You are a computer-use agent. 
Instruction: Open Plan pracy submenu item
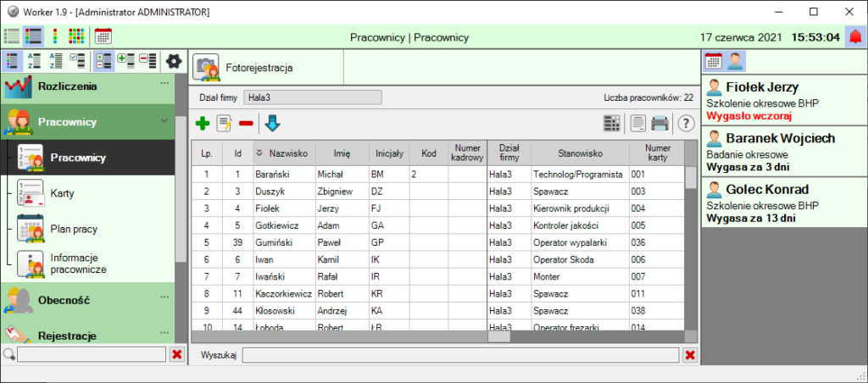click(88, 229)
